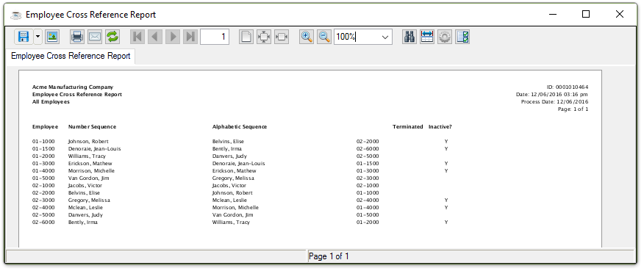Viewport: 644px width, 271px height.
Task: Zoom in with the magnifier plus icon
Action: (307, 37)
